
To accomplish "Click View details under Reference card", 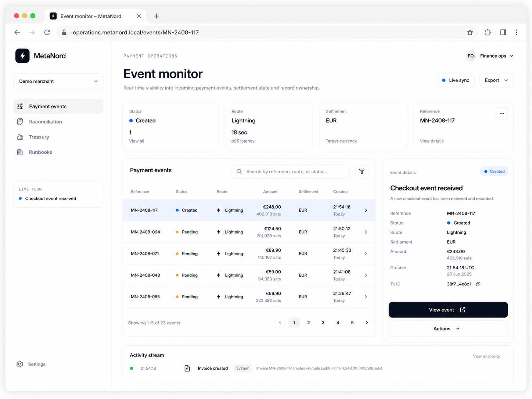I will coord(432,141).
